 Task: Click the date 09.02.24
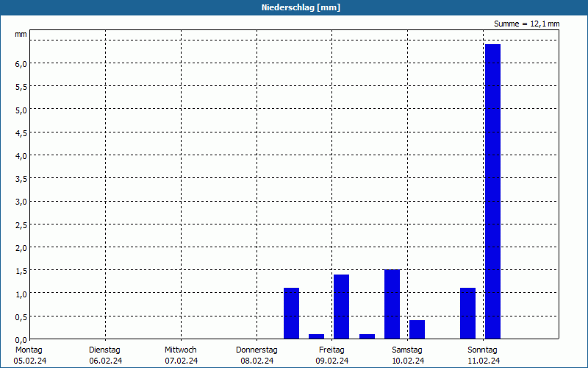[332, 361]
